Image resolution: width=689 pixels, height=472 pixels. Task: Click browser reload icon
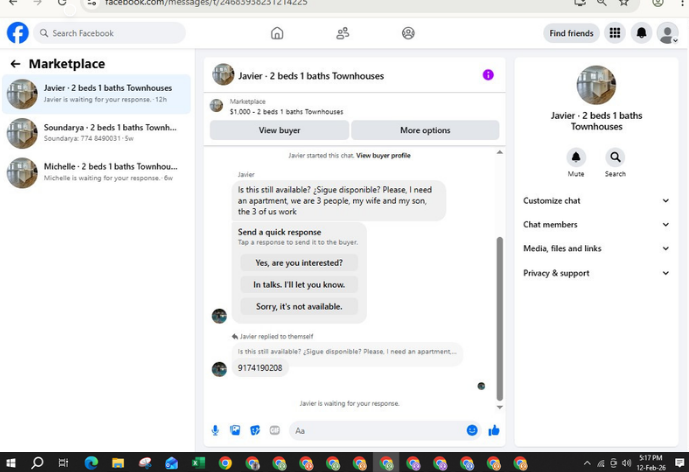coord(62,3)
